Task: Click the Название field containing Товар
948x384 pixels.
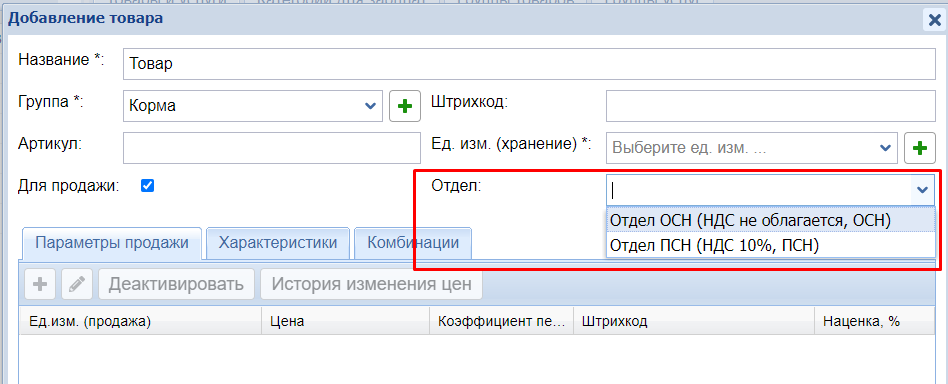Action: pos(529,64)
